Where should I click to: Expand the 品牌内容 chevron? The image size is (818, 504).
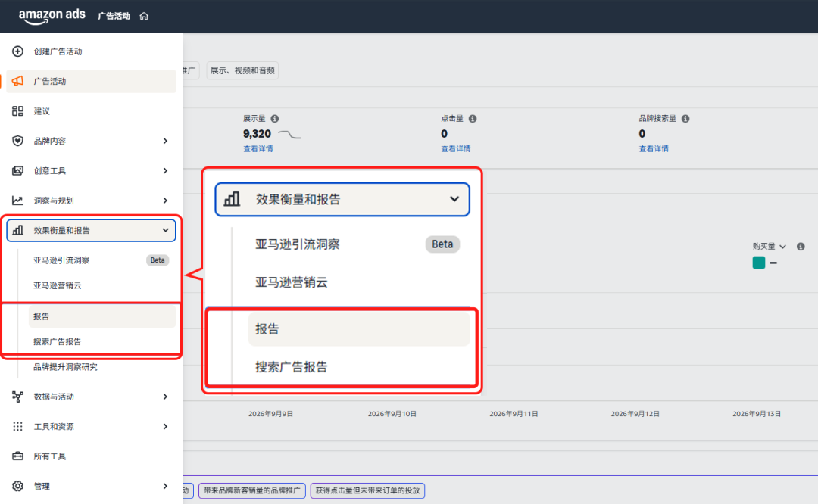pos(165,141)
